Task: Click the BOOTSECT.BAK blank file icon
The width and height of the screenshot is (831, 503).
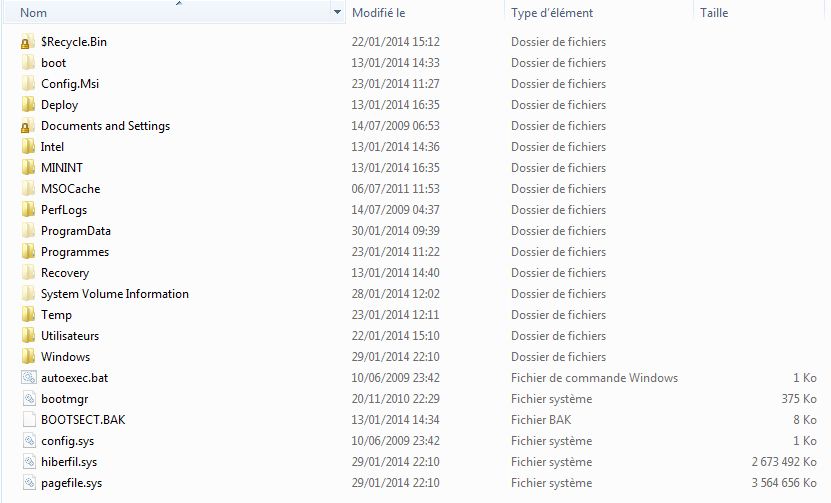Action: pos(29,420)
